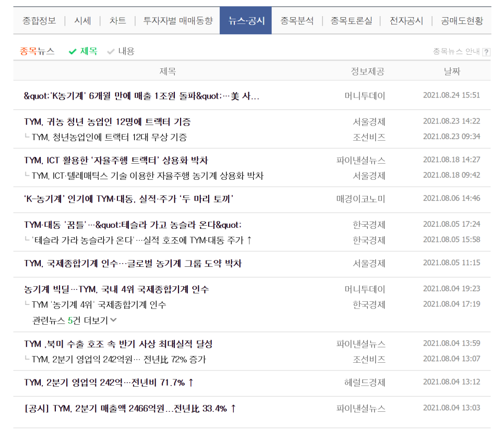Click 머니투데이 source on the 08.24 row
504x430 pixels.
point(365,96)
